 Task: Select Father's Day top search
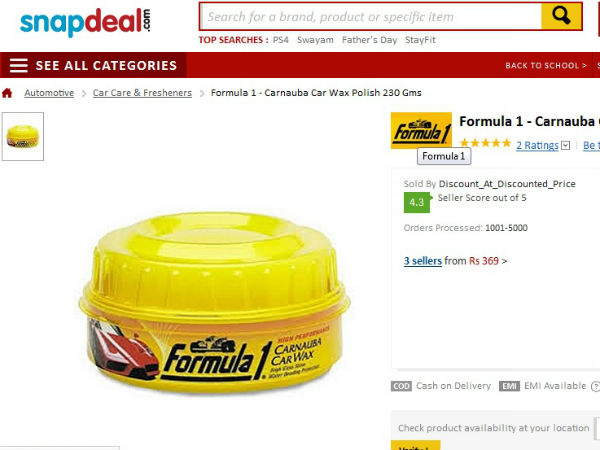pos(370,40)
